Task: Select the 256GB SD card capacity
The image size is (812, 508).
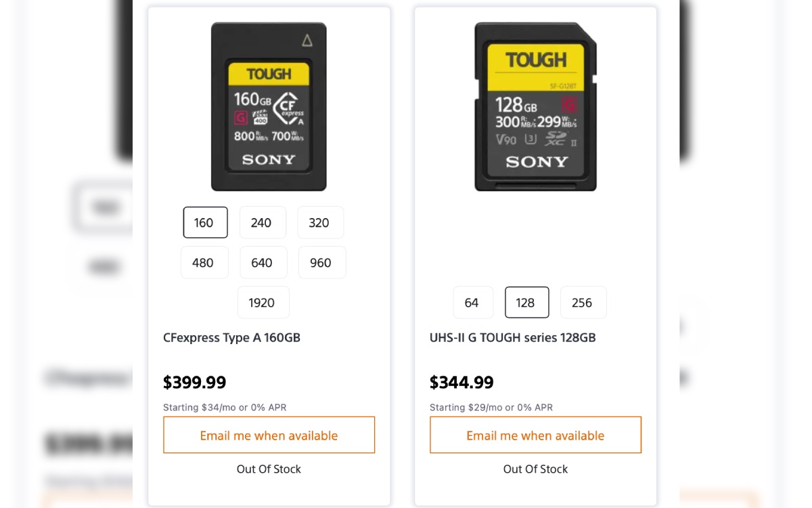Action: click(x=583, y=302)
